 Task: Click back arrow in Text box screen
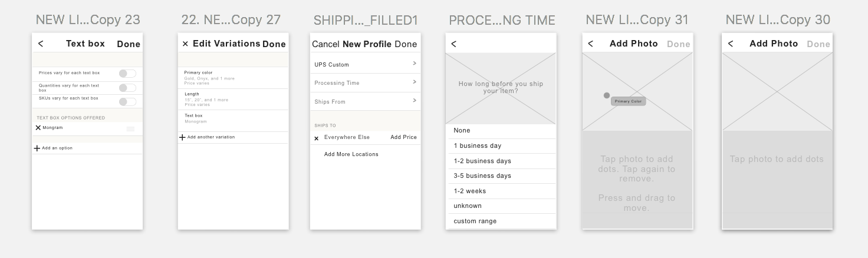click(41, 44)
